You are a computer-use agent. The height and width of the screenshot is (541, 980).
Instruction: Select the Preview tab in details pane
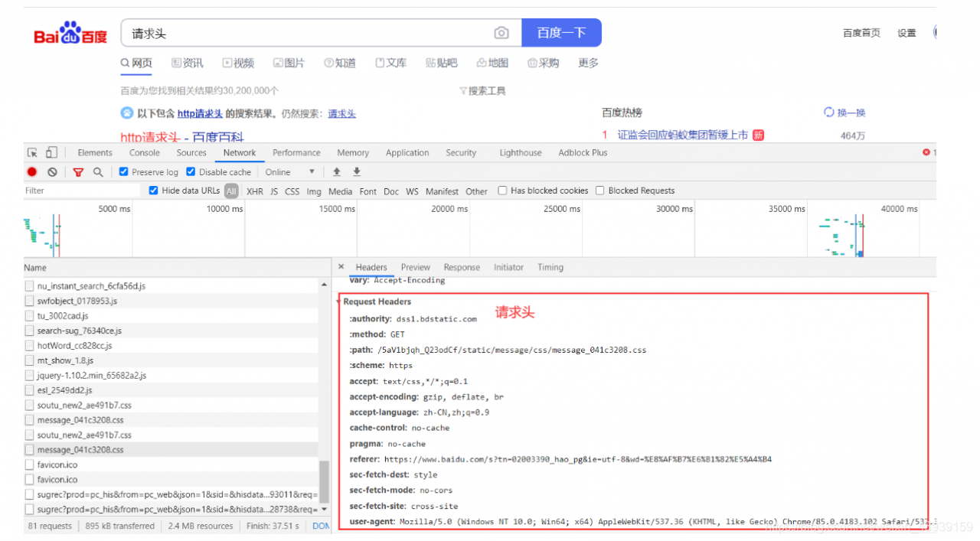(416, 267)
